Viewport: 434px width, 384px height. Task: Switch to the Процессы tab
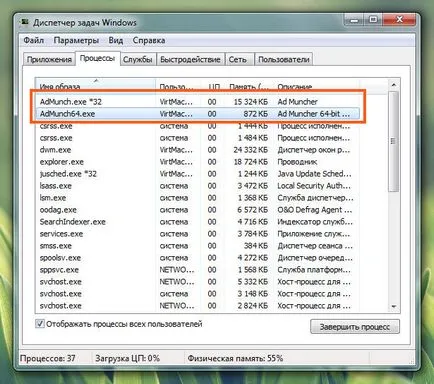click(x=97, y=58)
